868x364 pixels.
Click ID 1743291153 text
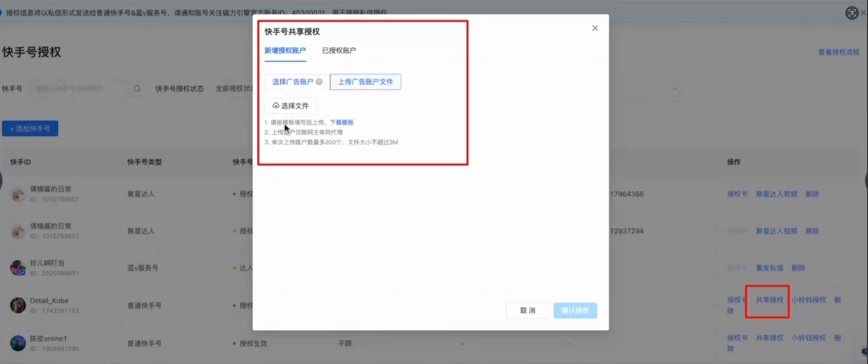[x=55, y=311]
